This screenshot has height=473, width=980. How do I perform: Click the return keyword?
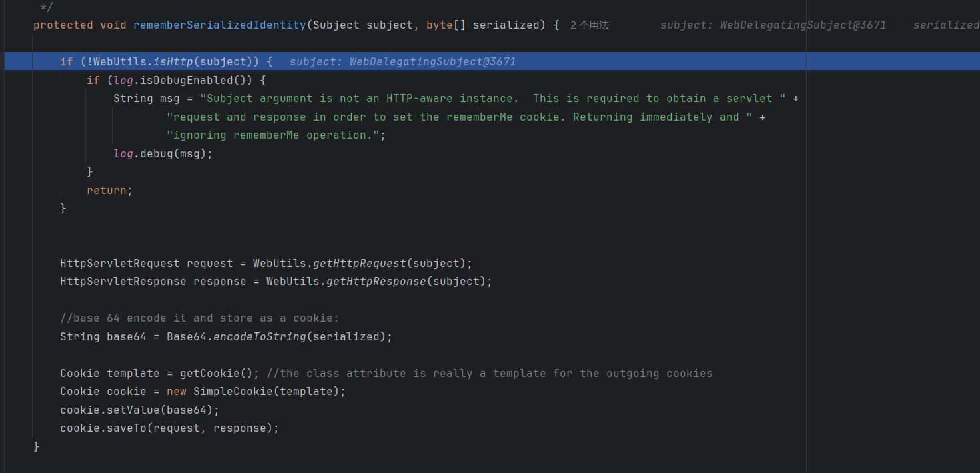[106, 191]
